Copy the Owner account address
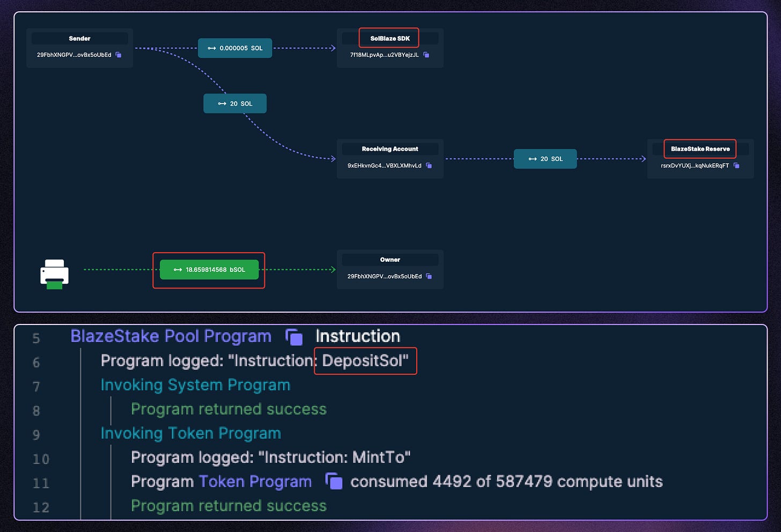781x532 pixels. (x=429, y=276)
